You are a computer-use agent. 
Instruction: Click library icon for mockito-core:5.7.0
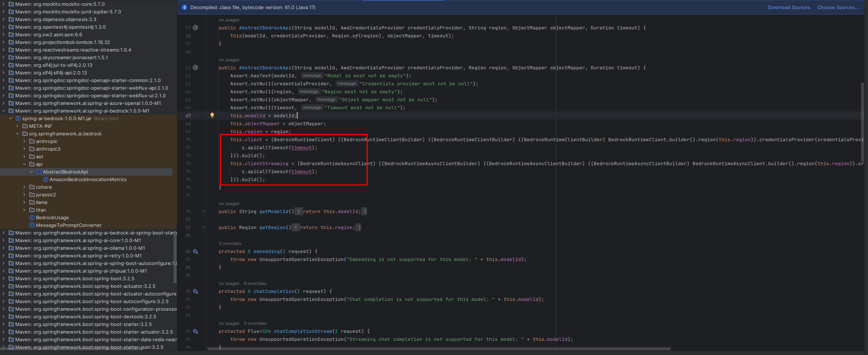11,4
